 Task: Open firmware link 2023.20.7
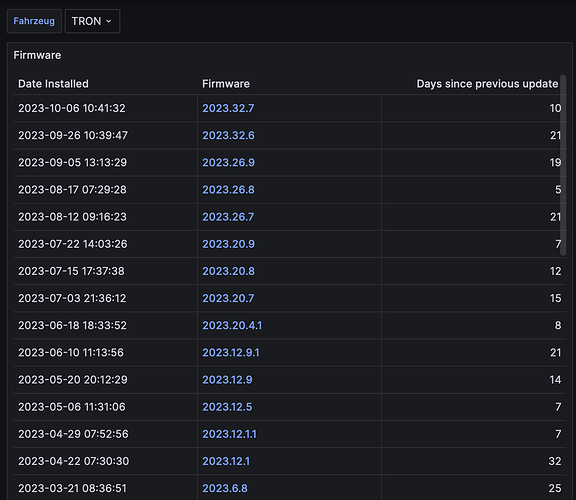click(x=228, y=298)
